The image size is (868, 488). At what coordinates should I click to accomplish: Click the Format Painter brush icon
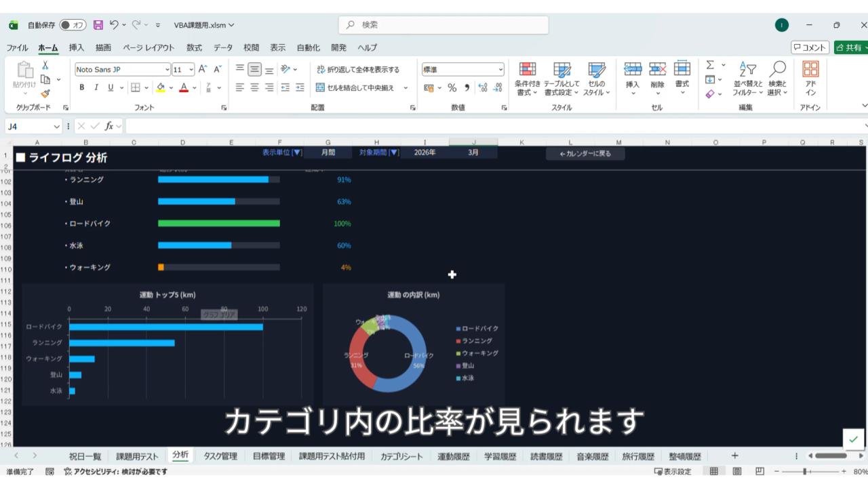(45, 94)
